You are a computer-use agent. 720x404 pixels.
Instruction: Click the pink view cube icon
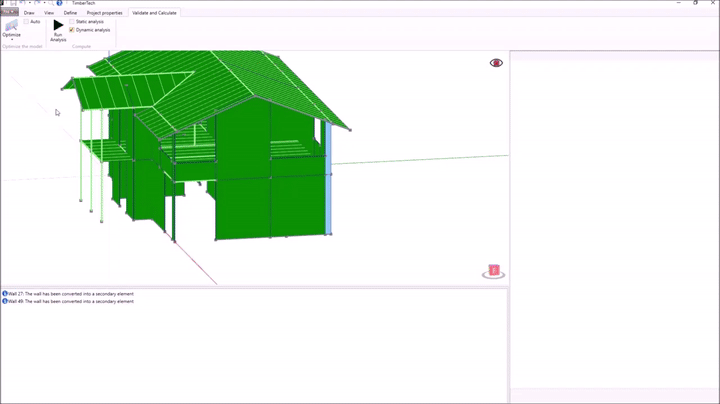(x=493, y=271)
